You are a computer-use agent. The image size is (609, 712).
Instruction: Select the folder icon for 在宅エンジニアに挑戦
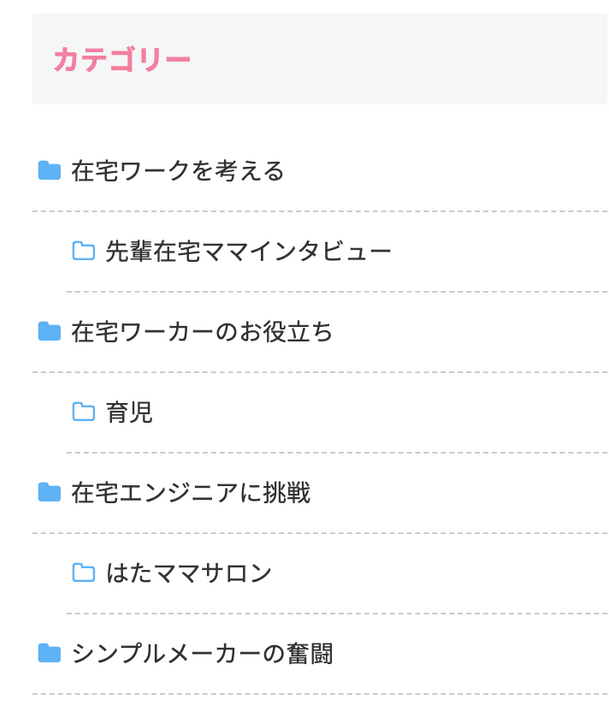(49, 493)
